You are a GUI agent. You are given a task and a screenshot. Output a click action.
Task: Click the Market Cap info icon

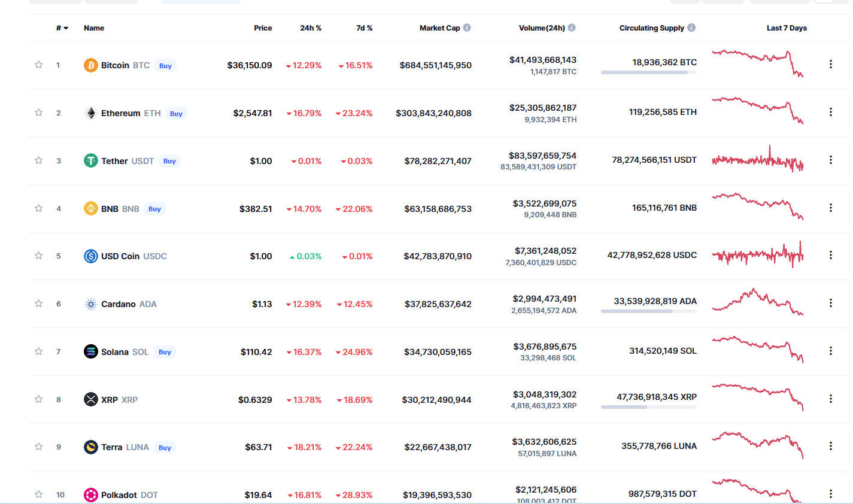click(467, 28)
